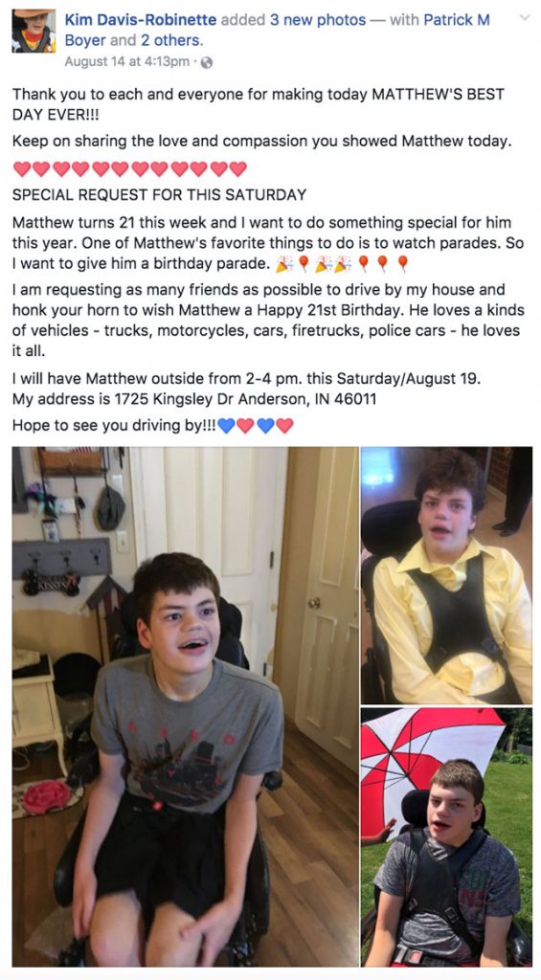This screenshot has width=541, height=980.
Task: Open the photo with the yellow shirt
Action: tap(446, 575)
